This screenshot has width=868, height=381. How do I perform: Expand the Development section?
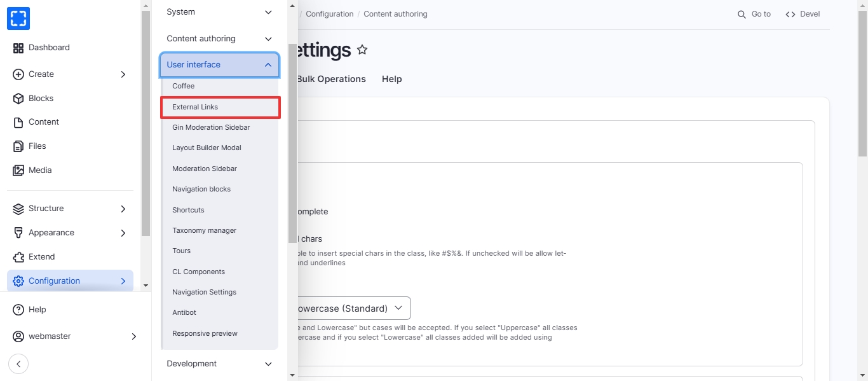point(268,364)
